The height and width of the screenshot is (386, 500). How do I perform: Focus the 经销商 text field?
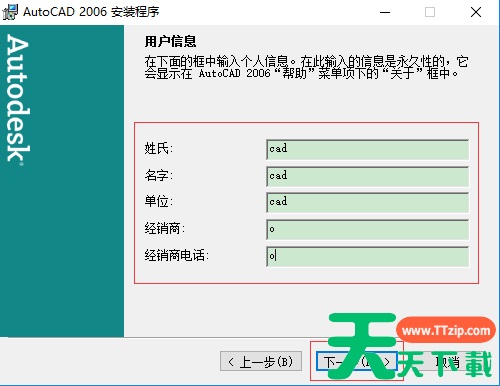pyautogui.click(x=368, y=230)
